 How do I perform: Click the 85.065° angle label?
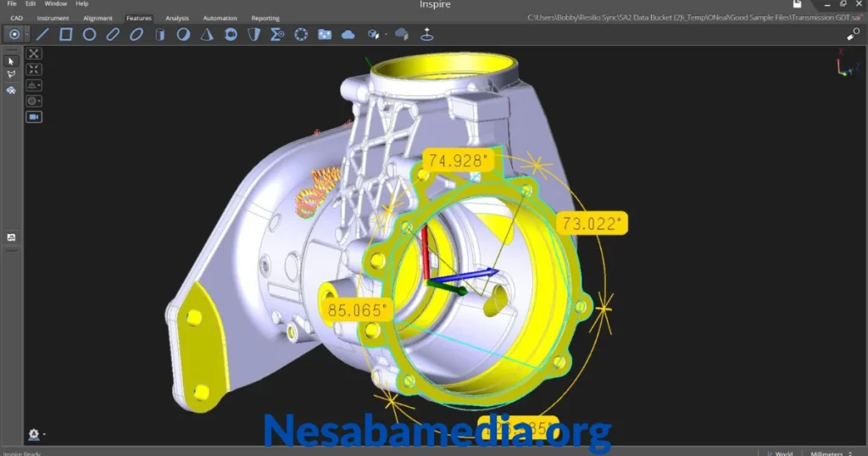coord(357,310)
